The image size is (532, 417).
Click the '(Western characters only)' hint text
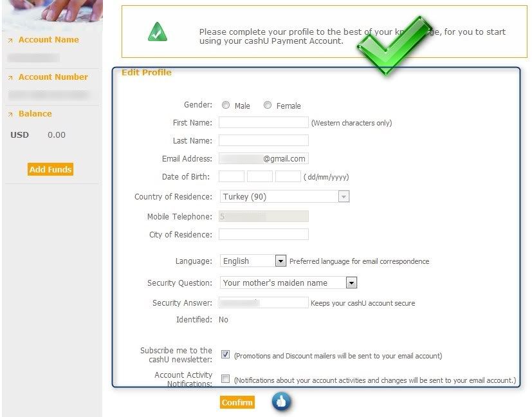(x=351, y=123)
